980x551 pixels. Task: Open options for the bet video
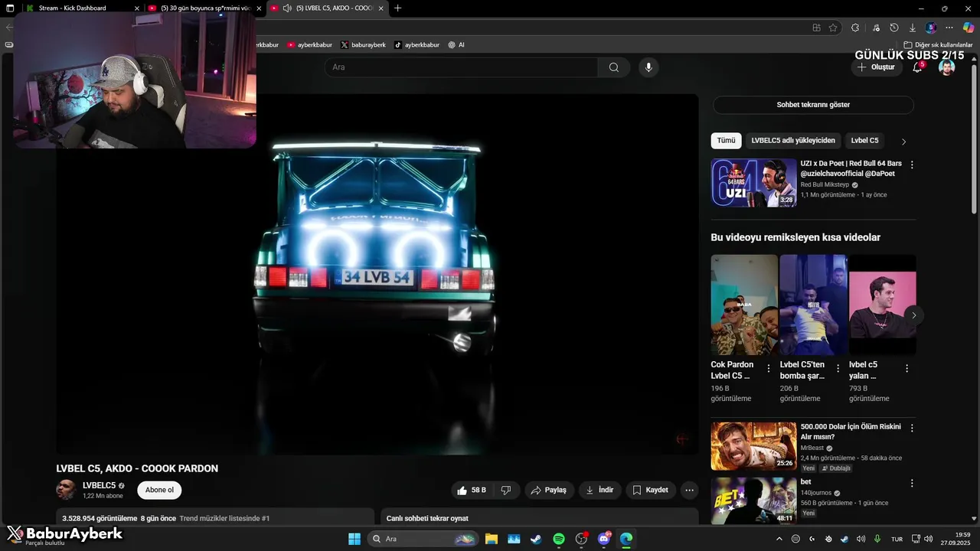pos(912,483)
